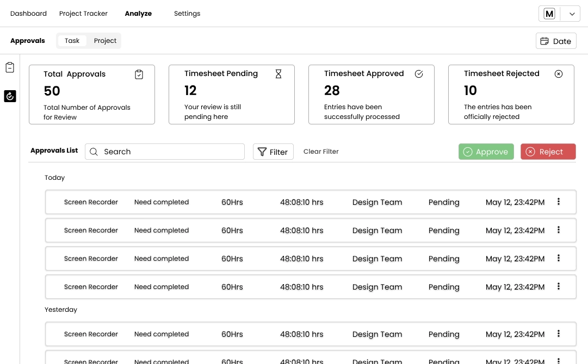Click the Total Approvals clipboard-check icon
This screenshot has height=364, width=588.
139,74
